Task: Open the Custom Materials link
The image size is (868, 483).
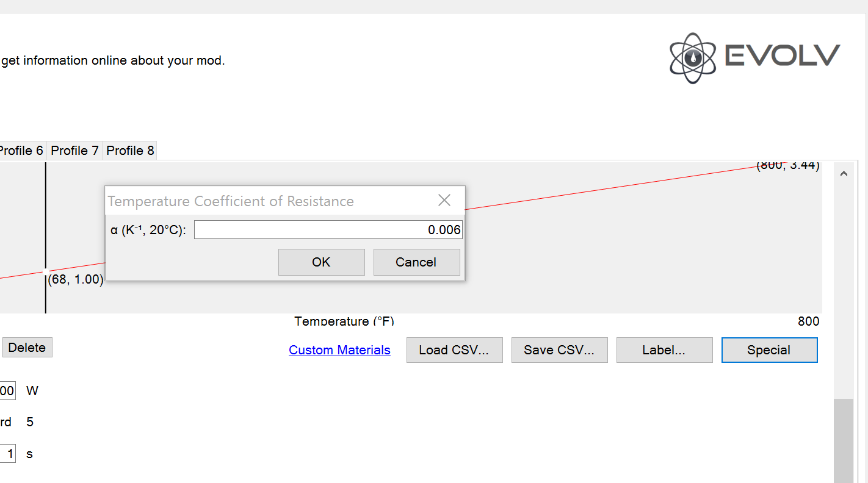Action: (339, 350)
